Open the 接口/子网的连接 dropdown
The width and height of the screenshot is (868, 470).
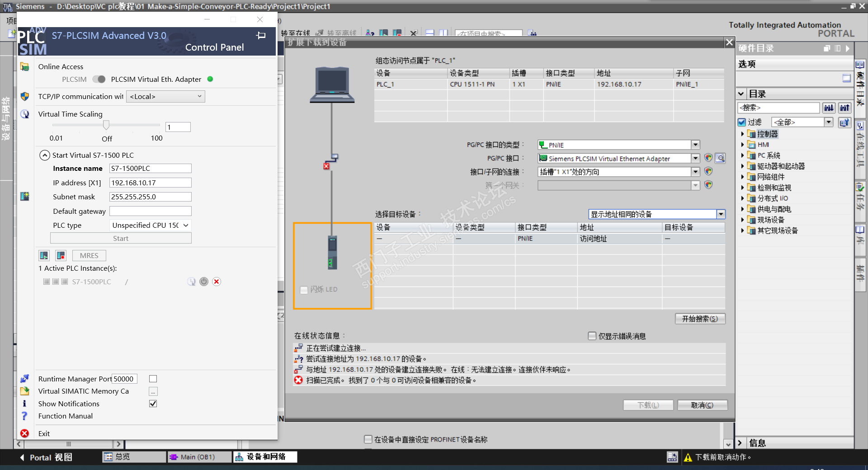(695, 172)
